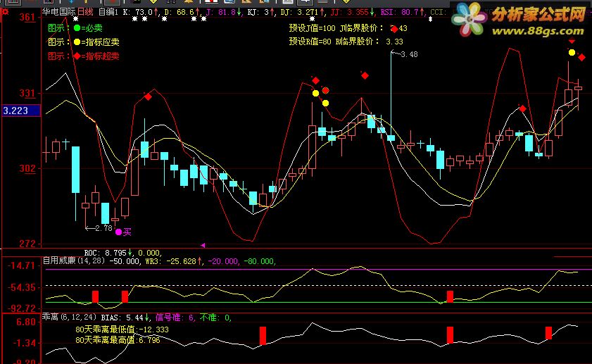Click the J: 81.8 indicator value
592x364 pixels.
pos(224,12)
